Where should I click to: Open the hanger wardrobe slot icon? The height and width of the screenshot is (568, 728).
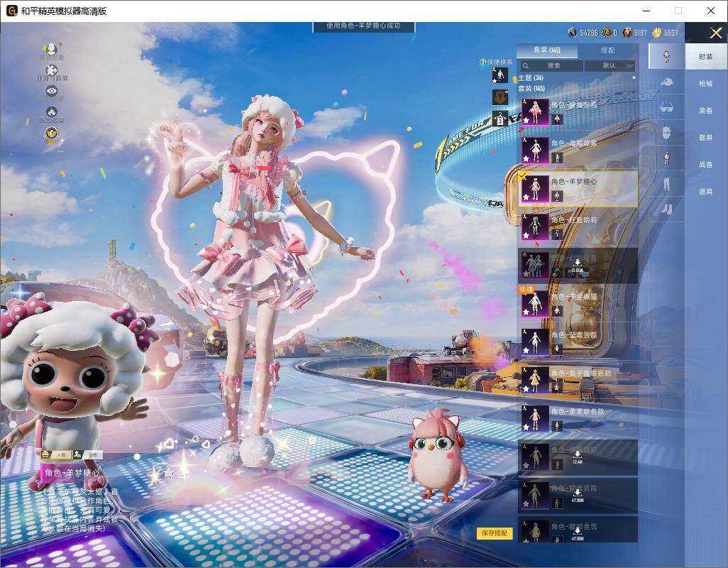pyautogui.click(x=500, y=119)
